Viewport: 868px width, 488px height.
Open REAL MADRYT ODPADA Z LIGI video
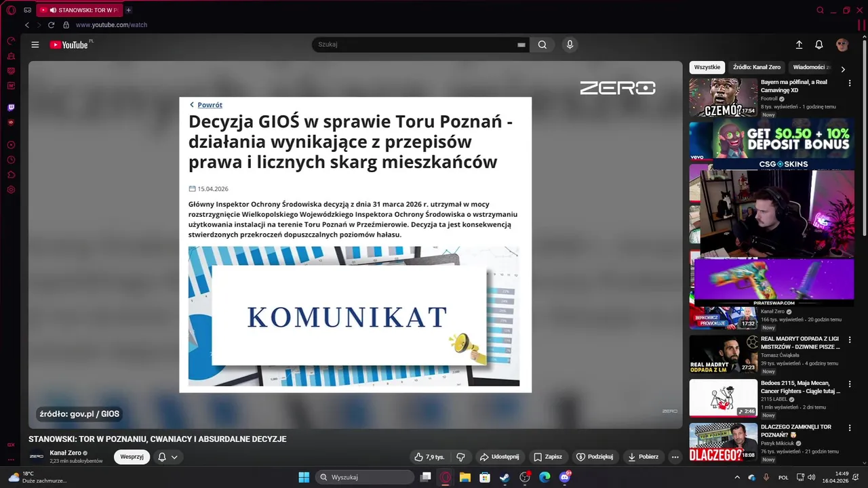pyautogui.click(x=723, y=354)
